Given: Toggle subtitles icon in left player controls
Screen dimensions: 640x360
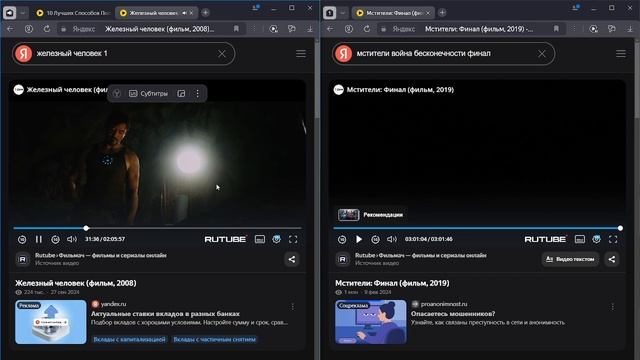Looking at the screenshot, I should pos(260,239).
